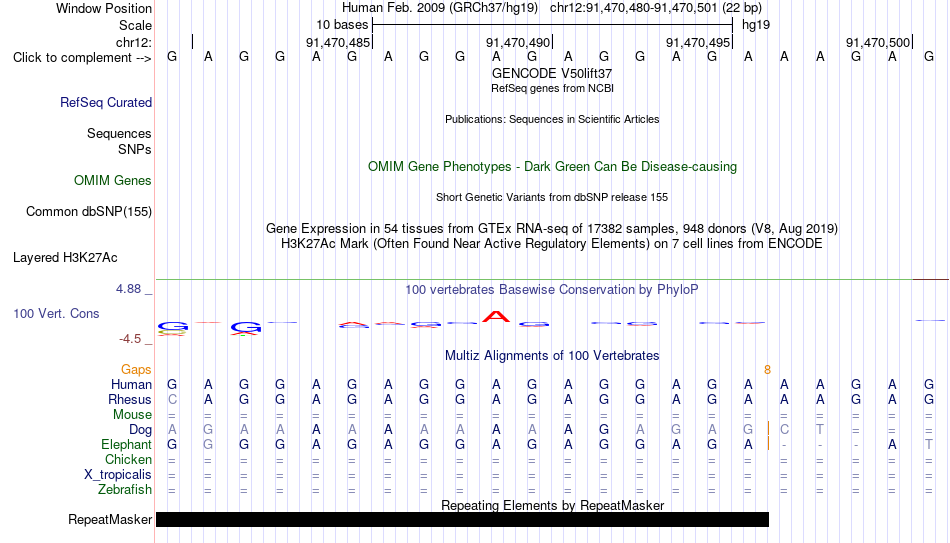This screenshot has height=543, width=950.
Task: Open the OMIM Genes track label
Action: (113, 181)
